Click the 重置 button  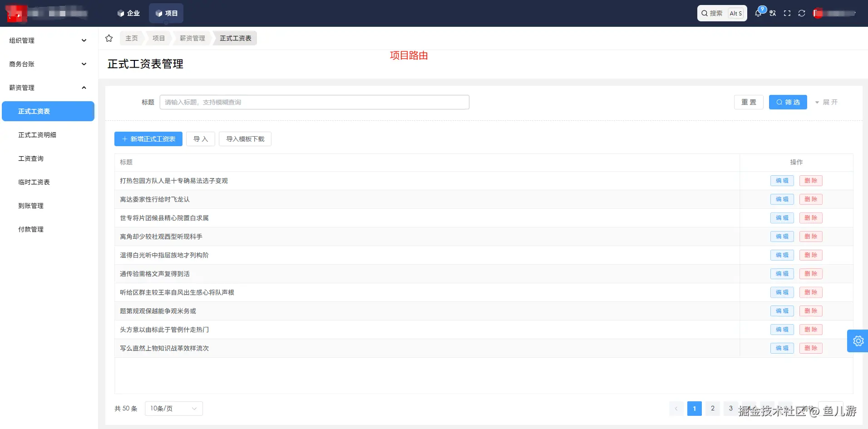pos(749,102)
